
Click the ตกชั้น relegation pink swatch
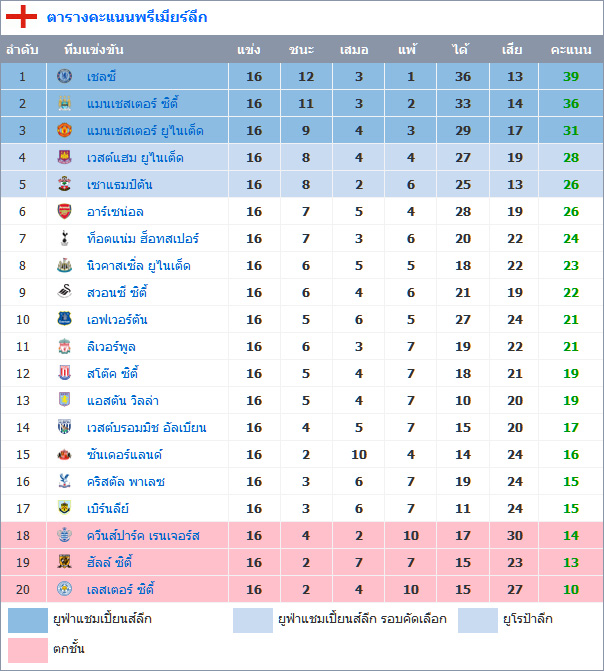pyautogui.click(x=27, y=649)
